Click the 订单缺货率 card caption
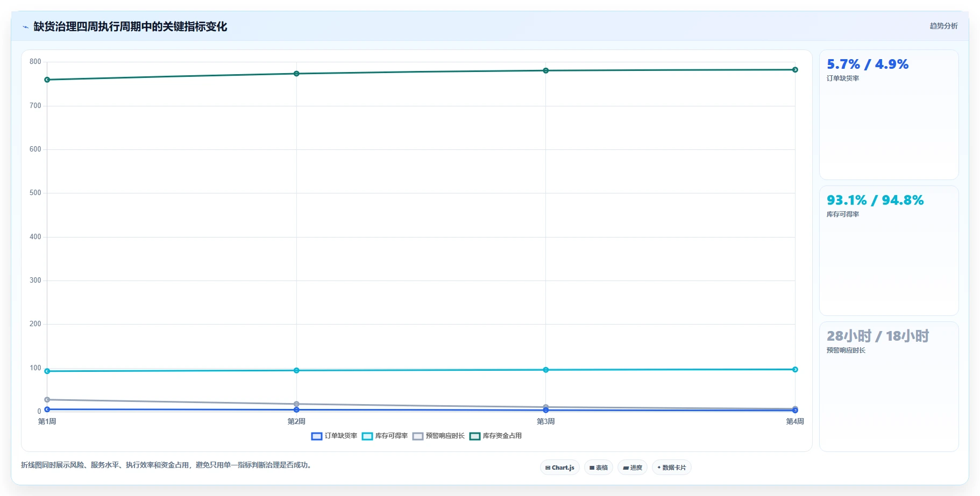The image size is (980, 496). pyautogui.click(x=843, y=78)
